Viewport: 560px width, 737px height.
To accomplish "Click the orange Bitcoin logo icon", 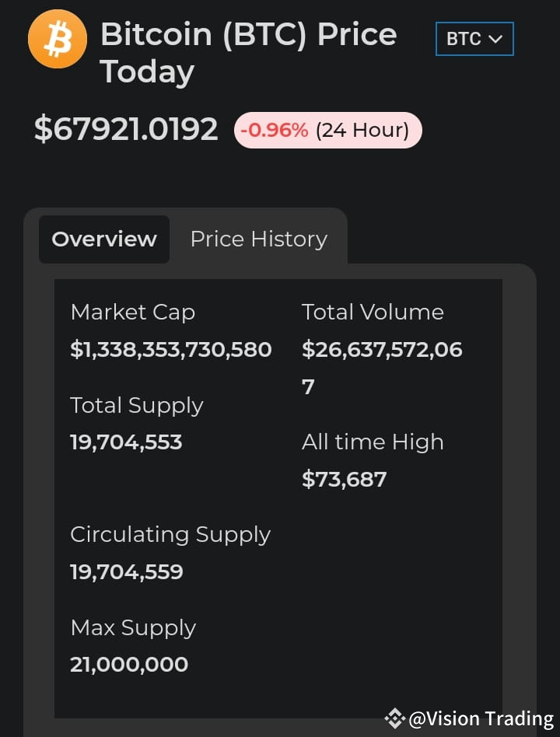I will (x=58, y=39).
